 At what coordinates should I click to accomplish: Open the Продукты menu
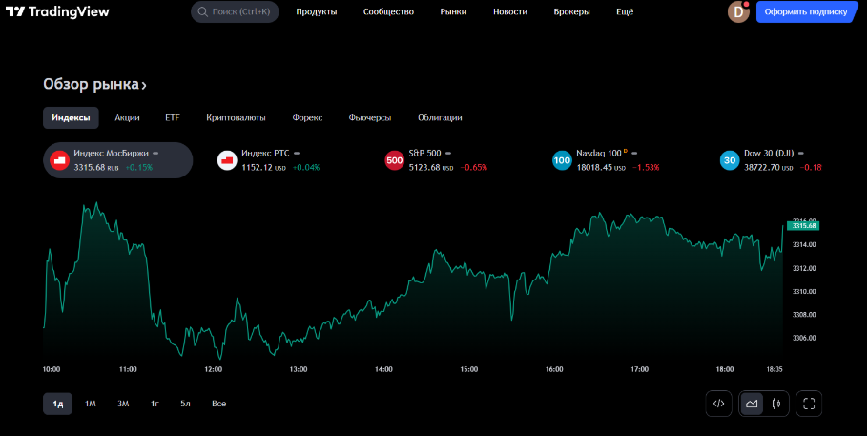pyautogui.click(x=316, y=11)
